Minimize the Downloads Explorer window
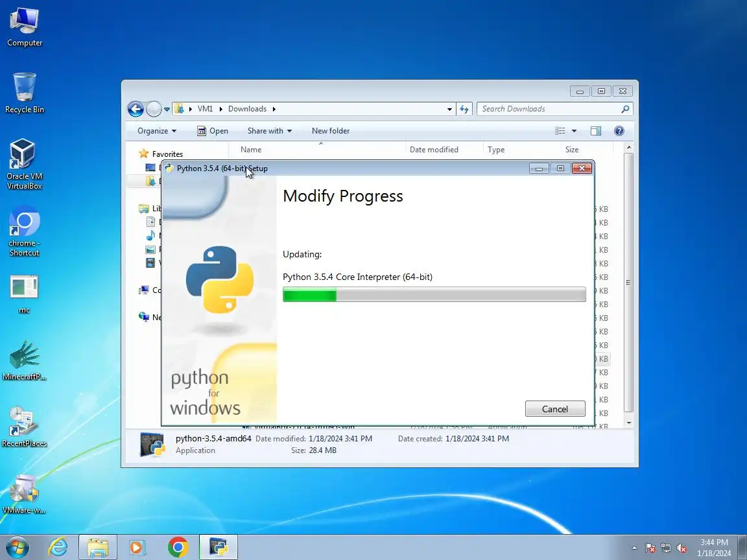The width and height of the screenshot is (747, 560). coord(580,91)
